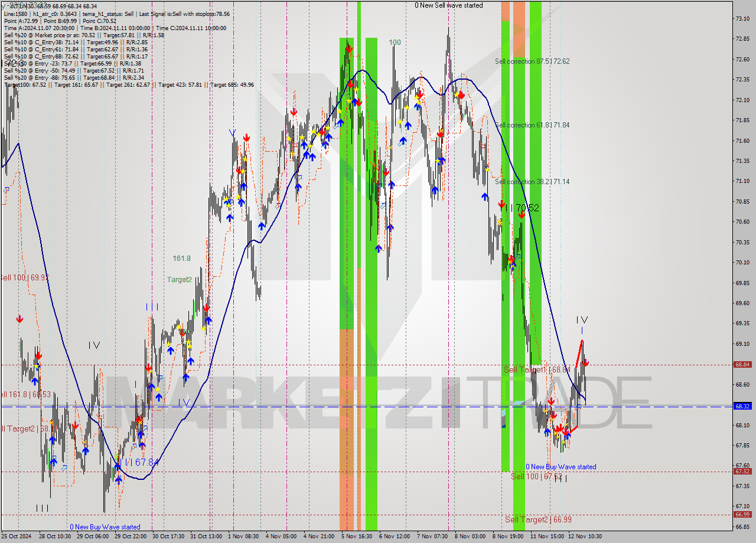
Task: Click '7 Nov 07:30' on time axis
Action: tap(432, 537)
